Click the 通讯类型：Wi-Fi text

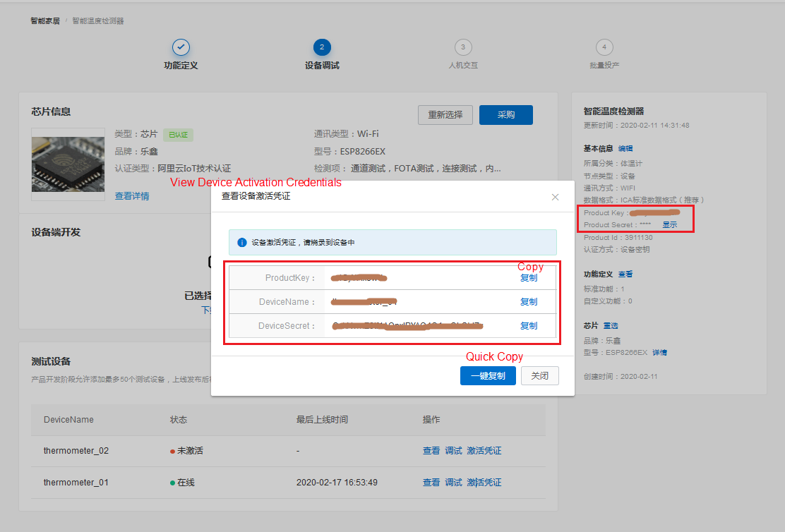(x=346, y=134)
